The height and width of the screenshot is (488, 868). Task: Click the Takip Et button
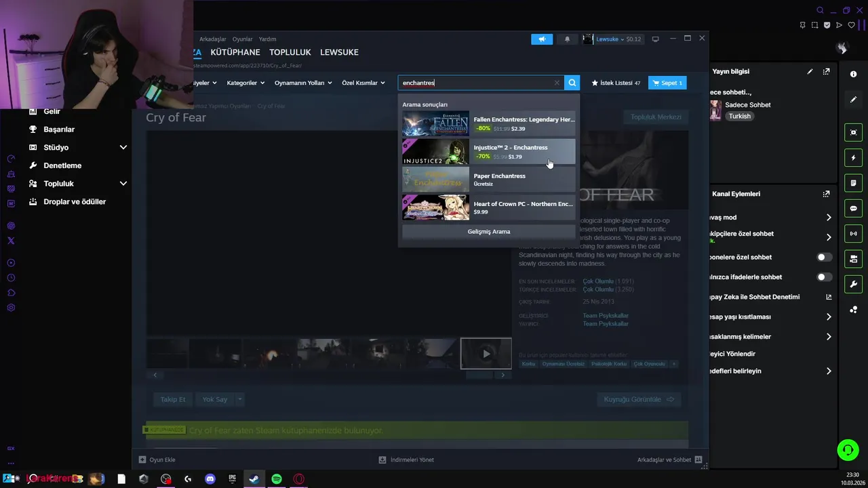click(x=173, y=399)
